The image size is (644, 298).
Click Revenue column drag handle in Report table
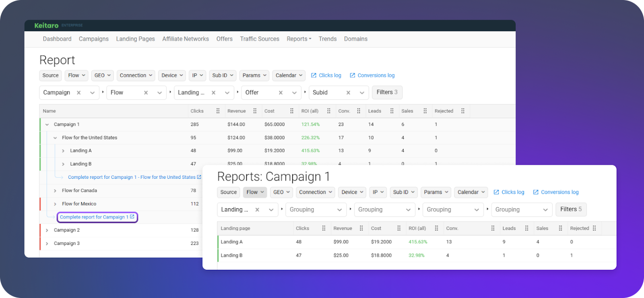255,111
